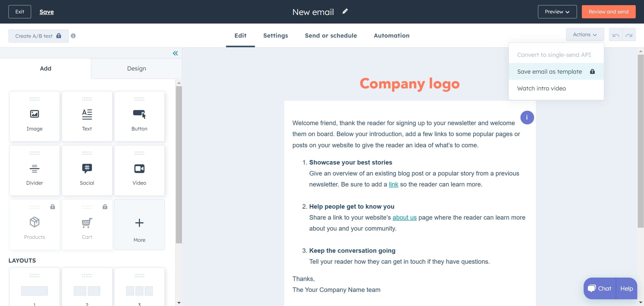Click the info icon beside A/B test
This screenshot has width=644, height=306.
point(73,36)
